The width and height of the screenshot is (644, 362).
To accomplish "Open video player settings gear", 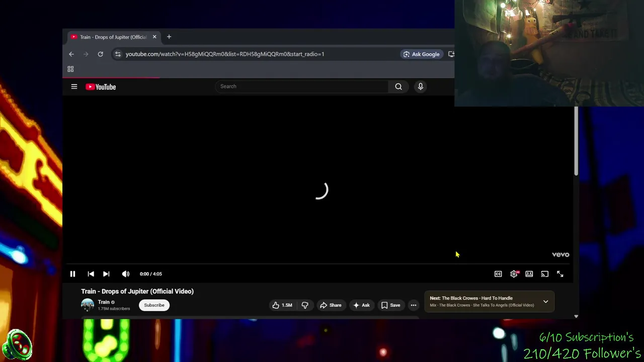I will point(514,274).
